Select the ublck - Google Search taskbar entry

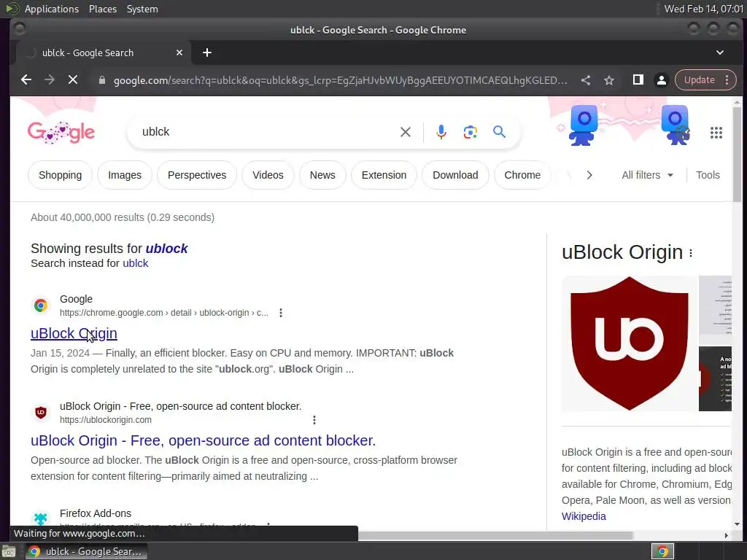[86, 551]
